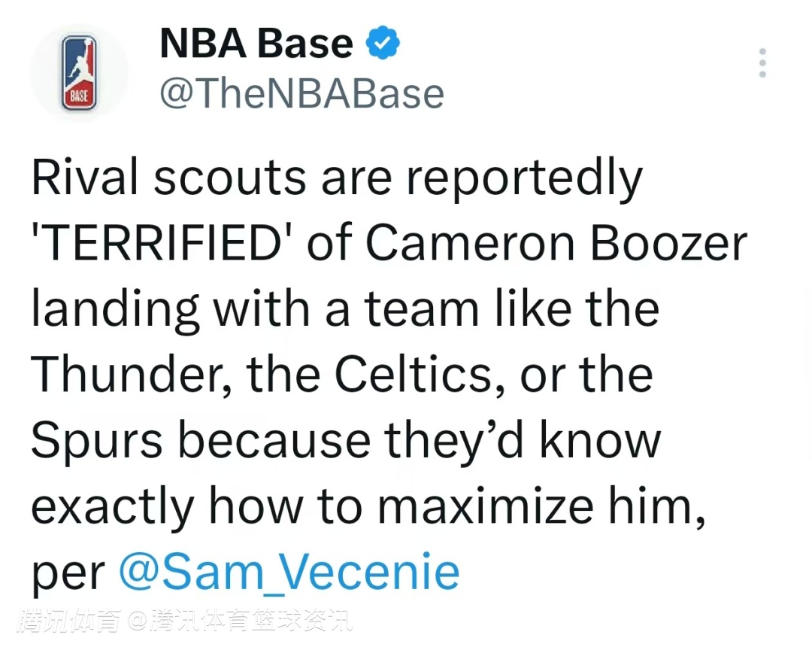The height and width of the screenshot is (647, 812).
Task: Open the NBA Base profile avatar
Action: pos(79,74)
